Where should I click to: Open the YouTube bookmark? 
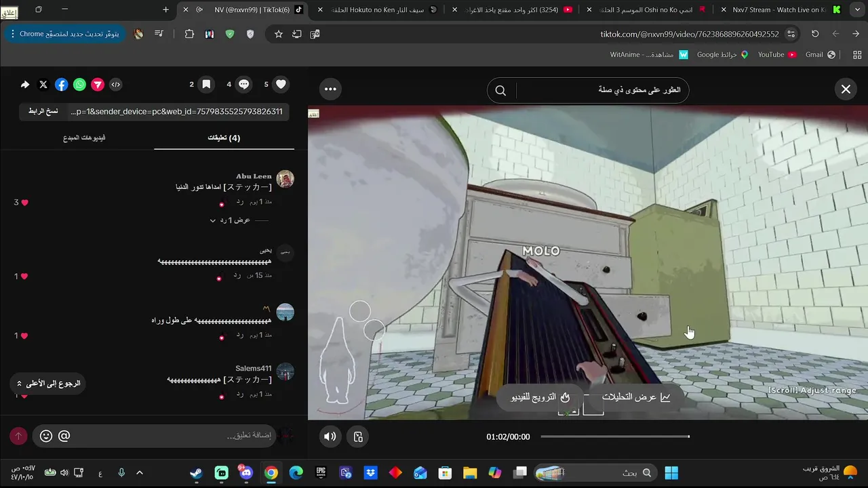pyautogui.click(x=777, y=55)
